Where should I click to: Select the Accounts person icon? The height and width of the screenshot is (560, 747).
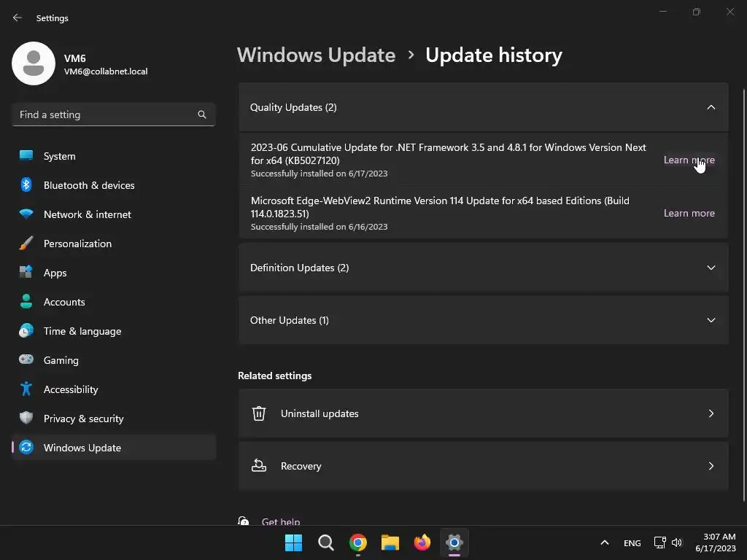(26, 301)
